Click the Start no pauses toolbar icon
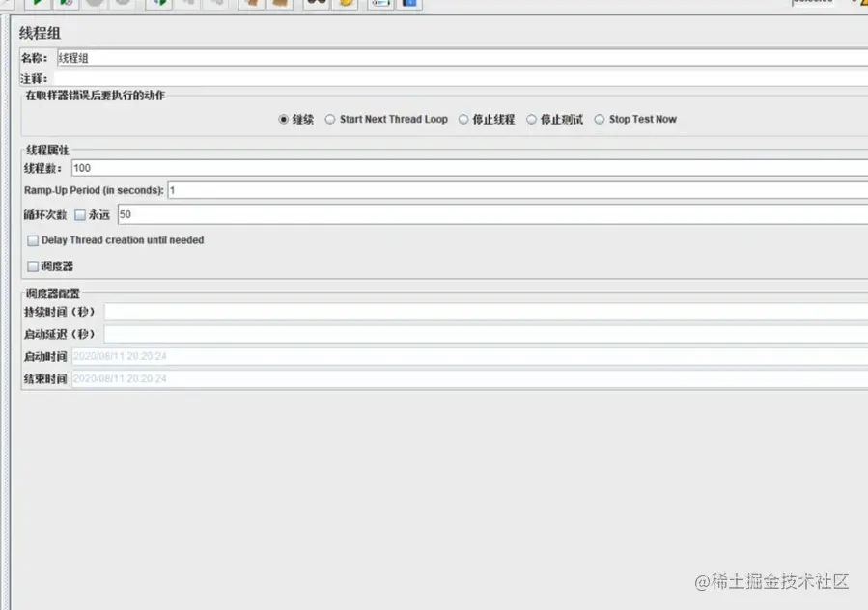Viewport: 868px width, 610px height. [x=67, y=3]
